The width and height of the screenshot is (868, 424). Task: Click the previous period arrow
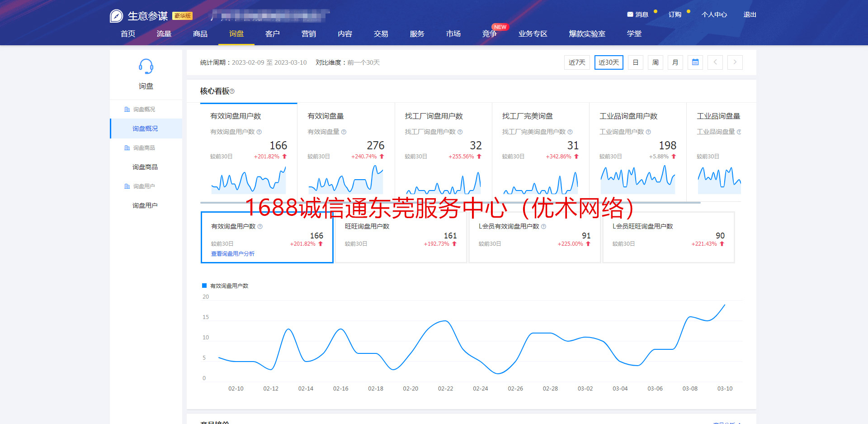point(715,62)
